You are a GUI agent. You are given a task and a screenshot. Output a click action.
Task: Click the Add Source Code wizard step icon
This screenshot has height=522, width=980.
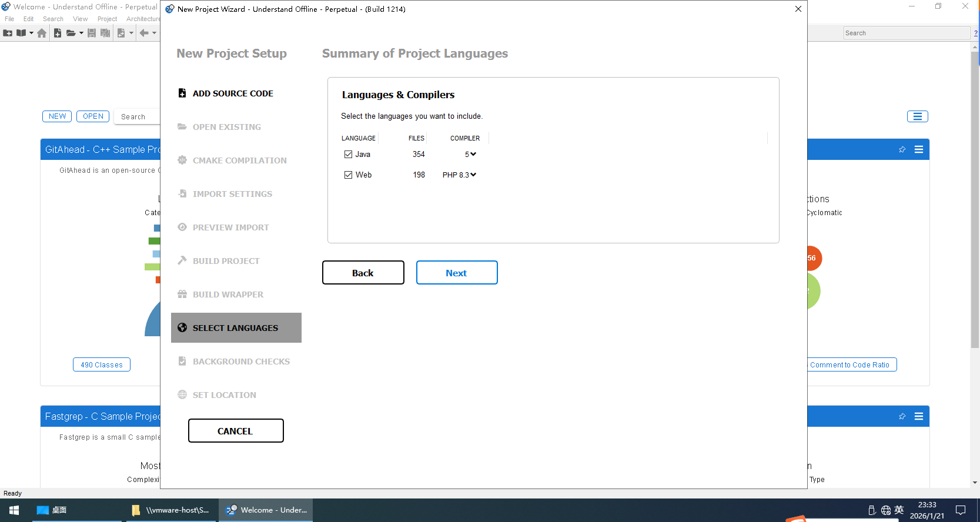point(182,93)
